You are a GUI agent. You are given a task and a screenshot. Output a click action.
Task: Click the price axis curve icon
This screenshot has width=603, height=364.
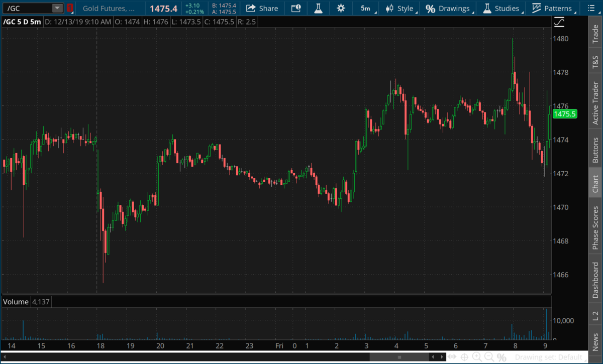[559, 22]
